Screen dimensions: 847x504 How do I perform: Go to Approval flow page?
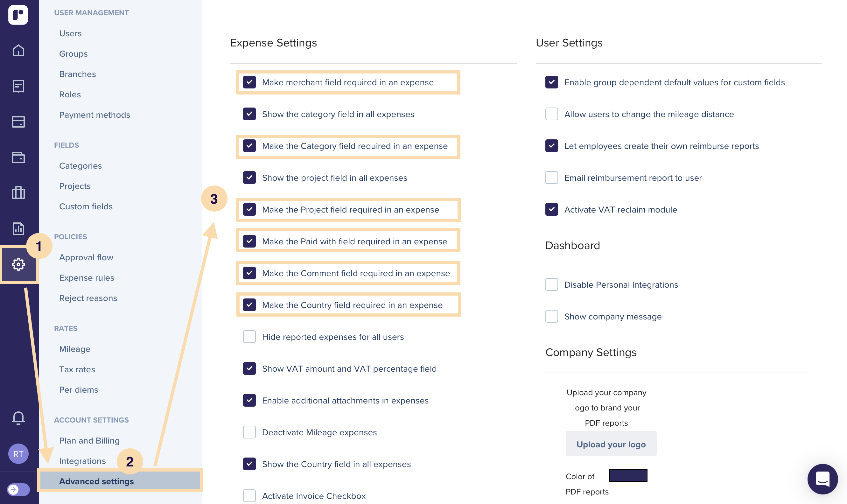(x=86, y=257)
